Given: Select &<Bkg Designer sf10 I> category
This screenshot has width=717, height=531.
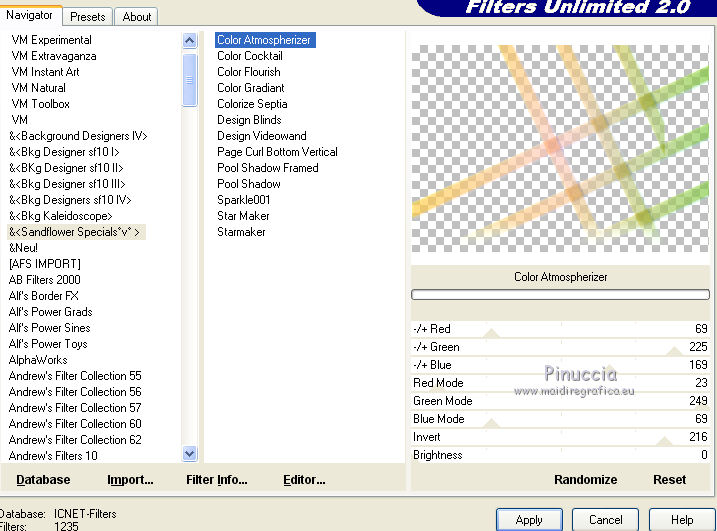Looking at the screenshot, I should [x=64, y=152].
